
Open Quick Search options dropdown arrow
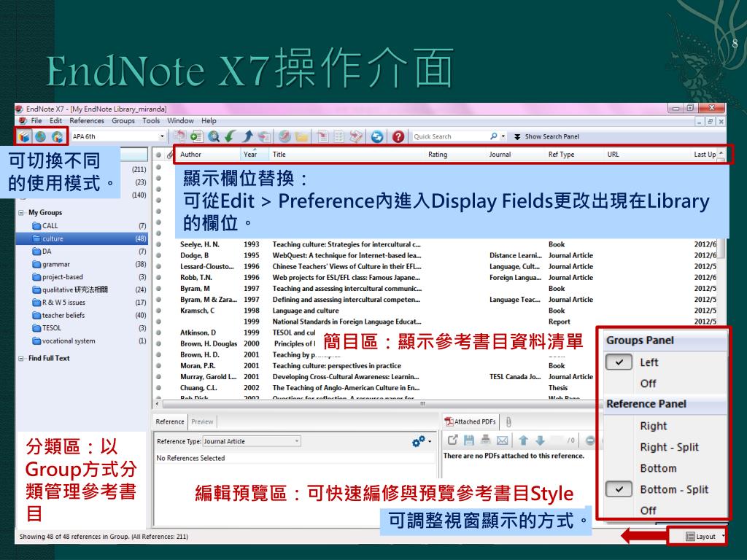coord(503,136)
